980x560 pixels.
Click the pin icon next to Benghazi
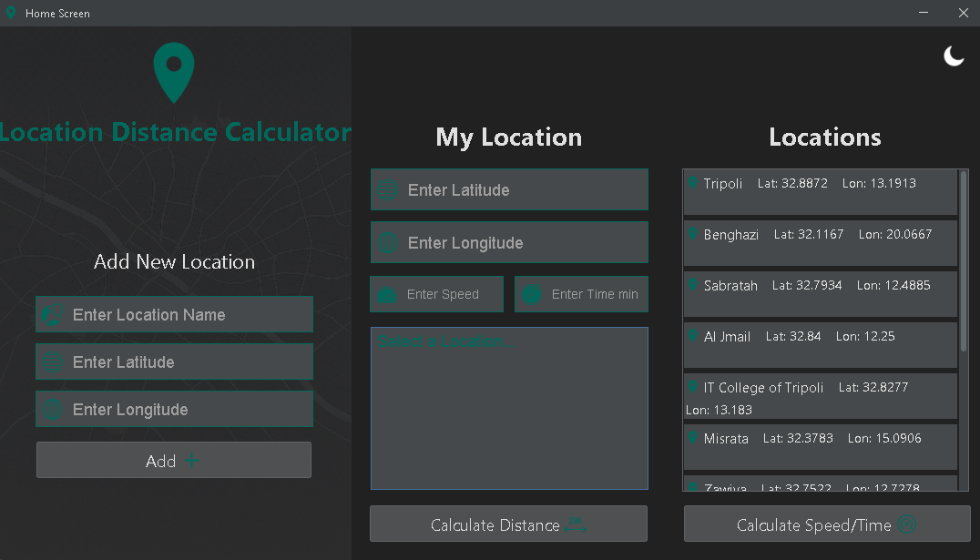(692, 234)
